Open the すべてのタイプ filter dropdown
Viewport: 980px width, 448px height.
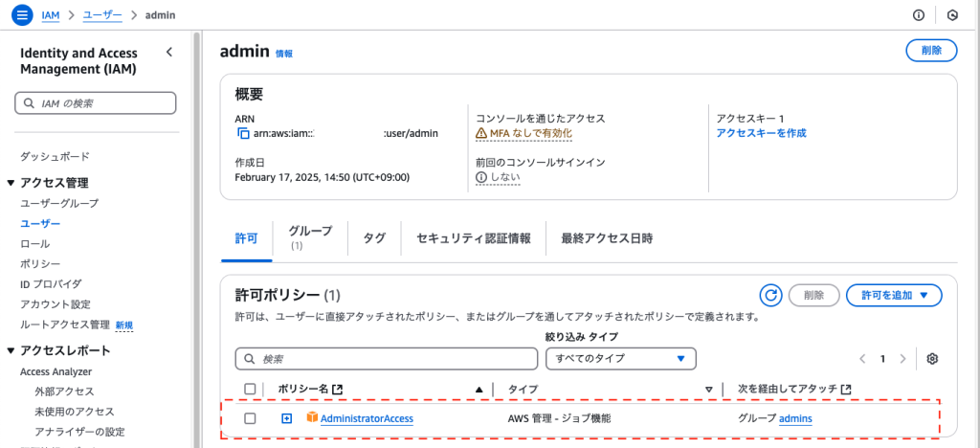point(620,358)
